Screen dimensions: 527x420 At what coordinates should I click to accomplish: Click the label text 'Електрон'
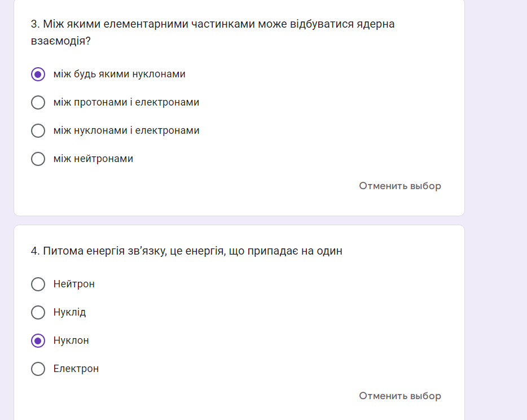point(76,369)
